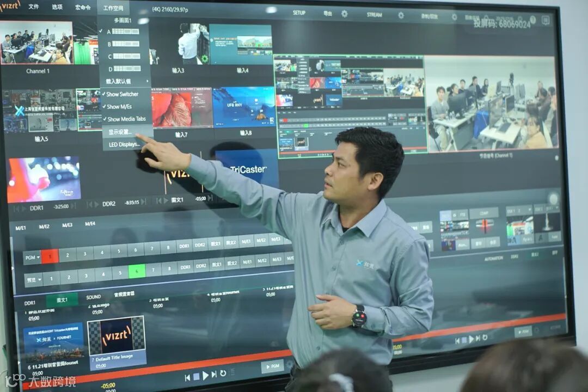Click play in the 图文1 player
Screen dimensions: 588x392
(x=205, y=375)
